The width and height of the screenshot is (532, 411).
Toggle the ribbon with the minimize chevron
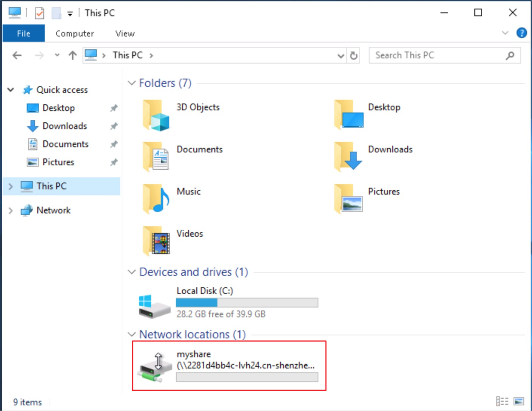[x=505, y=33]
